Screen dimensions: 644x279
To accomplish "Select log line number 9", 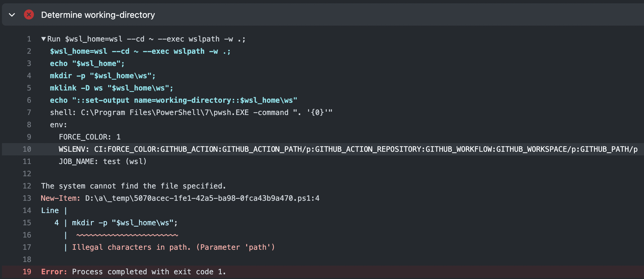I will click(29, 137).
